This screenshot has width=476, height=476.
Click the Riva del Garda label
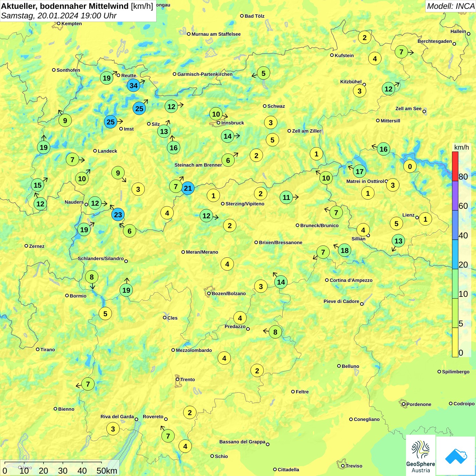(x=117, y=417)
